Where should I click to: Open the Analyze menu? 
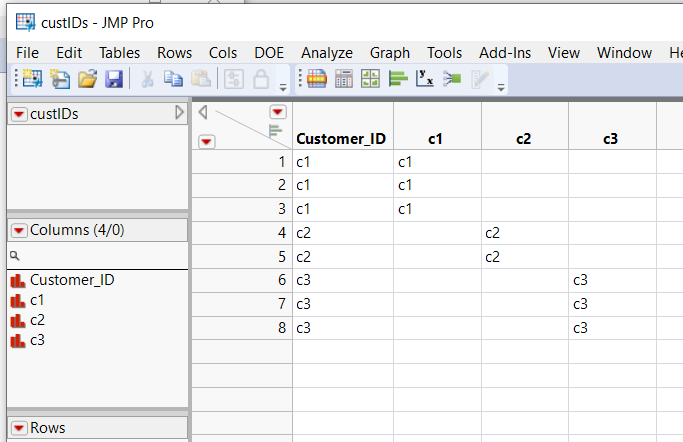[x=327, y=52]
